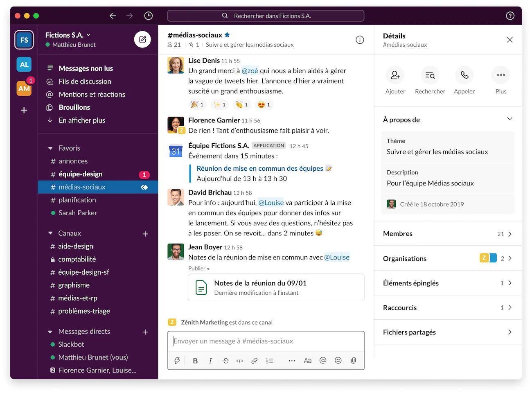Screen dimensions: 532x393
Task: Open Sarah Parker conversation
Action: pyautogui.click(x=98, y=213)
